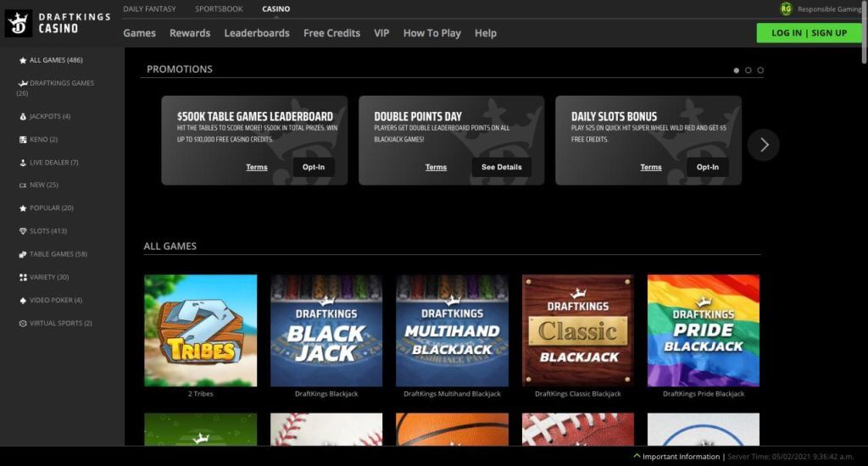The image size is (868, 466).
Task: Click the 'DraftKings Pride Blackjack' caption
Action: (704, 394)
